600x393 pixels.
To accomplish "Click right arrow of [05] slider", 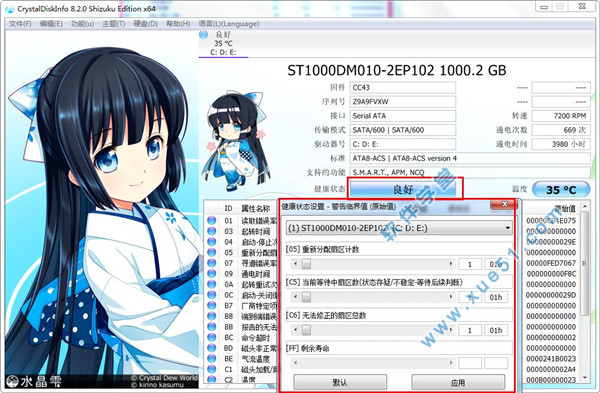I will pyautogui.click(x=451, y=264).
